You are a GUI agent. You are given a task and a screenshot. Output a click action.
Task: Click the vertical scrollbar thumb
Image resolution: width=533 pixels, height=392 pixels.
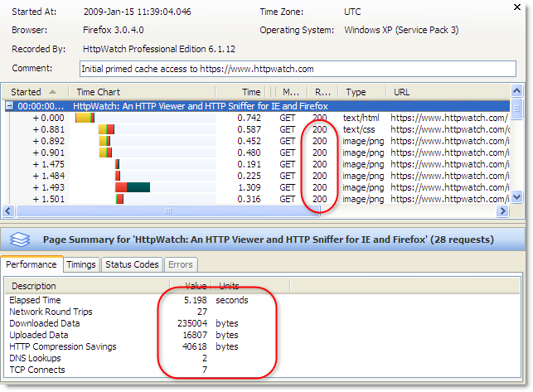pyautogui.click(x=516, y=109)
